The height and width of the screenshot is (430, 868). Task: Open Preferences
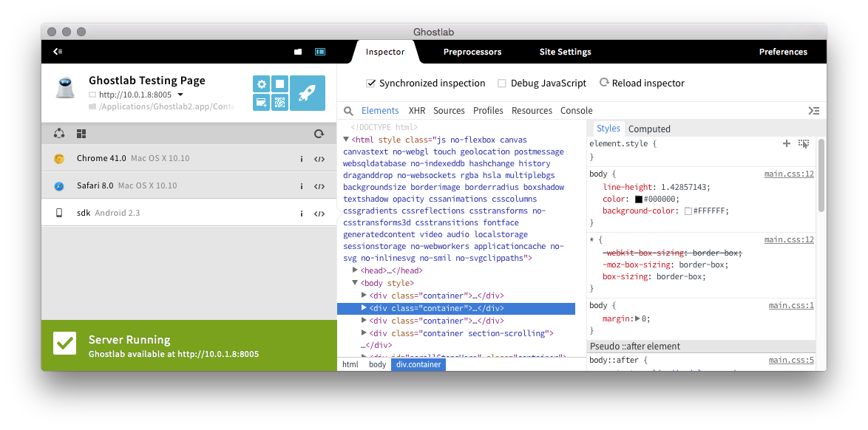783,52
